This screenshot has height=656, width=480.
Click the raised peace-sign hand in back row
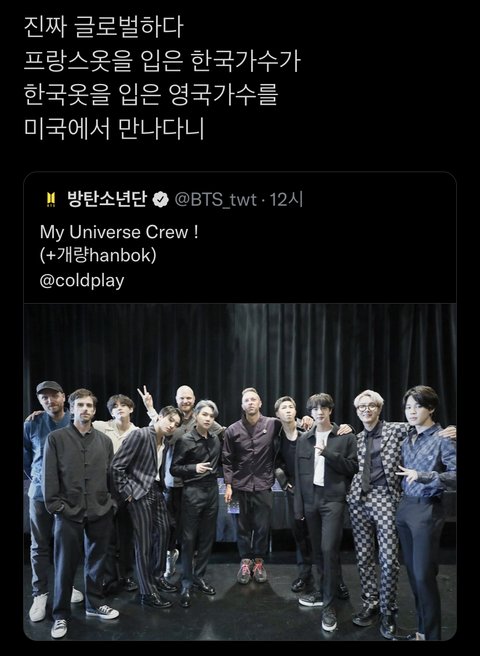[x=145, y=398]
